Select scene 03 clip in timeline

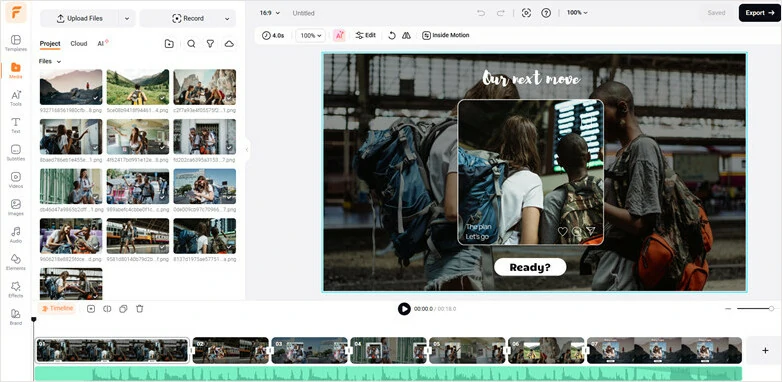[x=310, y=351]
